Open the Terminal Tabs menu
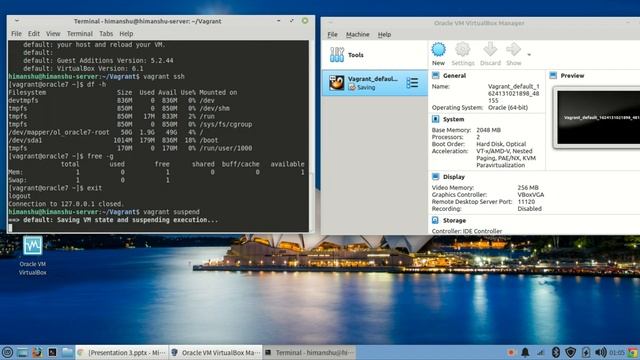 [106, 34]
